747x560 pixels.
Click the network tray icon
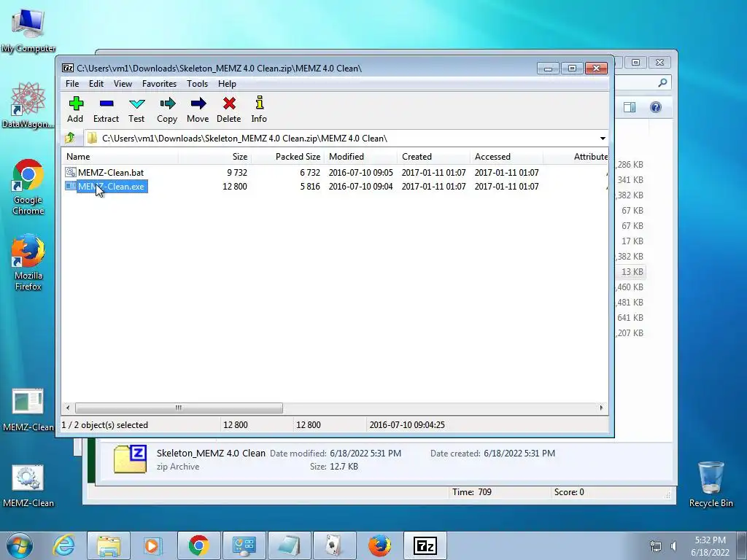(656, 545)
